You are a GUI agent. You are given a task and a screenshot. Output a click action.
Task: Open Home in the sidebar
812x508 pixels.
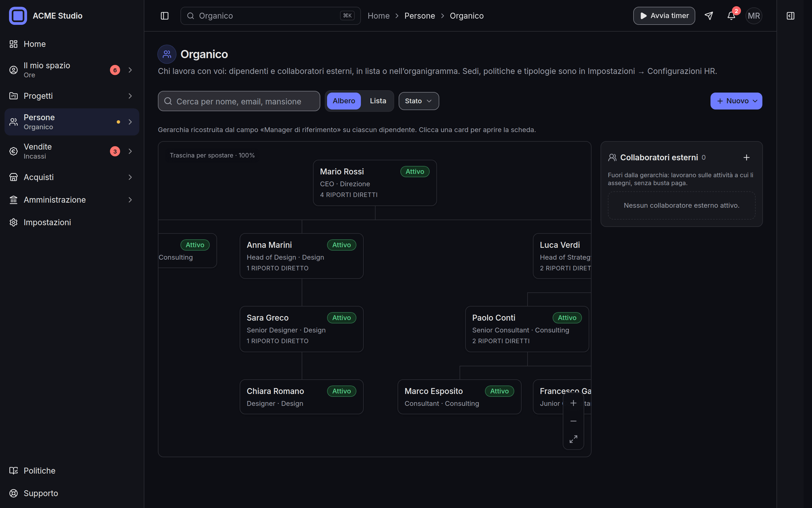[72, 44]
